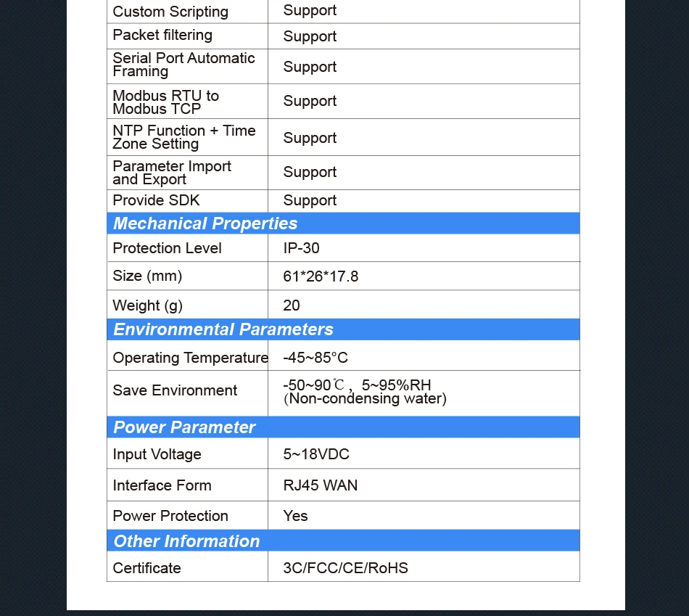Click the 'Mechanical Properties' section header
This screenshot has width=689, height=616.
pyautogui.click(x=343, y=223)
